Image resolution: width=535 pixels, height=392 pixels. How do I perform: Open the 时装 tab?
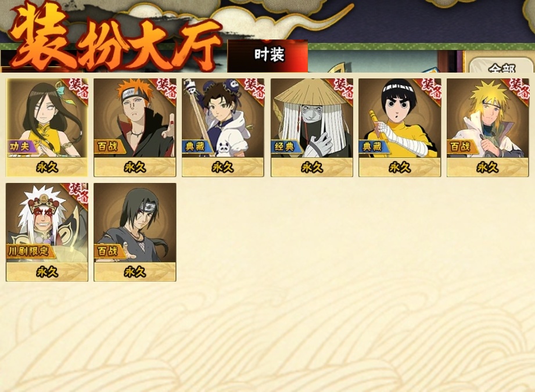tap(268, 56)
